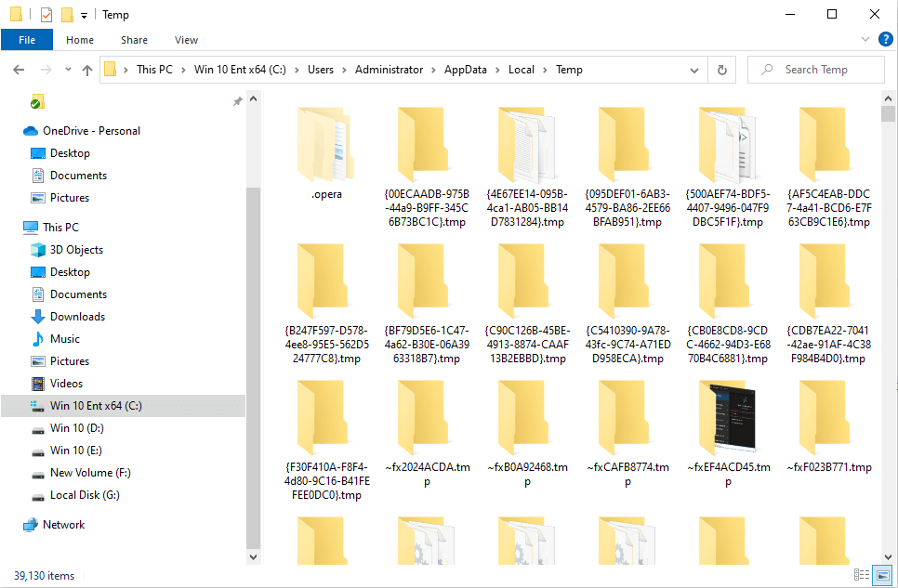Screen dimensions: 898x588
Task: Navigate to Local in address bar
Action: (x=522, y=70)
